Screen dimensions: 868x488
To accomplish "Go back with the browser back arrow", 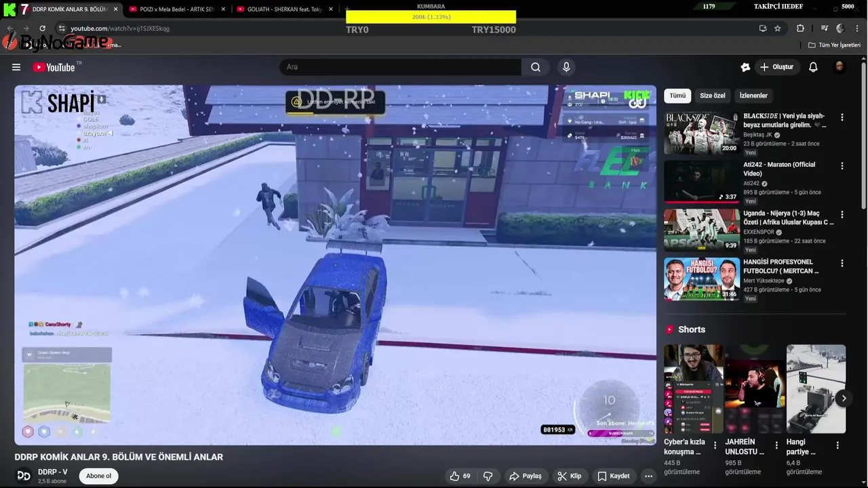I will click(x=9, y=28).
